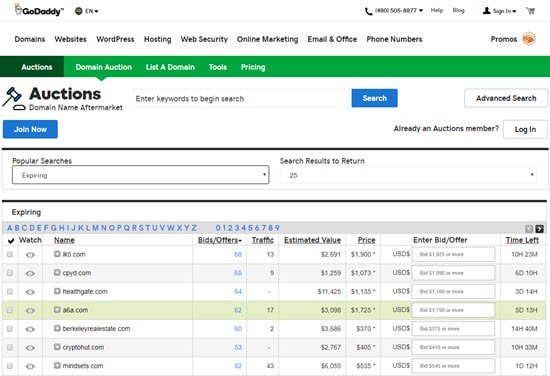Click the Promos badge icon
This screenshot has height=376, width=550.
click(x=529, y=39)
